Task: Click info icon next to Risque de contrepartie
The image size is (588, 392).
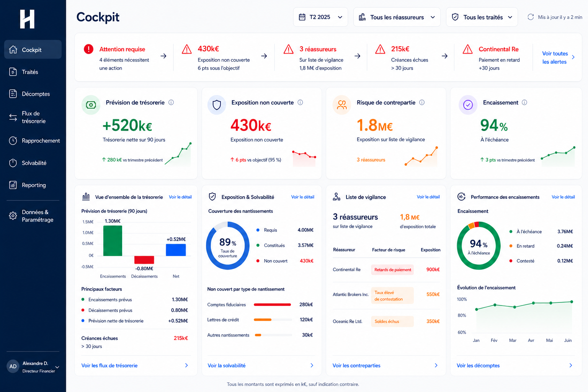Action: (422, 102)
